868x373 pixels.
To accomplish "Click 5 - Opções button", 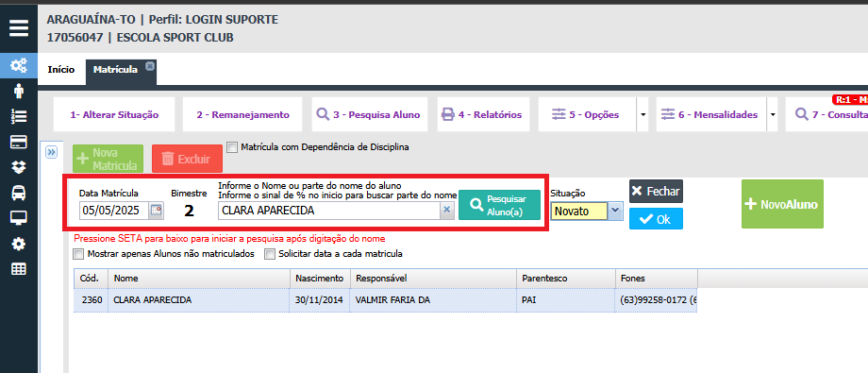I will [x=588, y=114].
